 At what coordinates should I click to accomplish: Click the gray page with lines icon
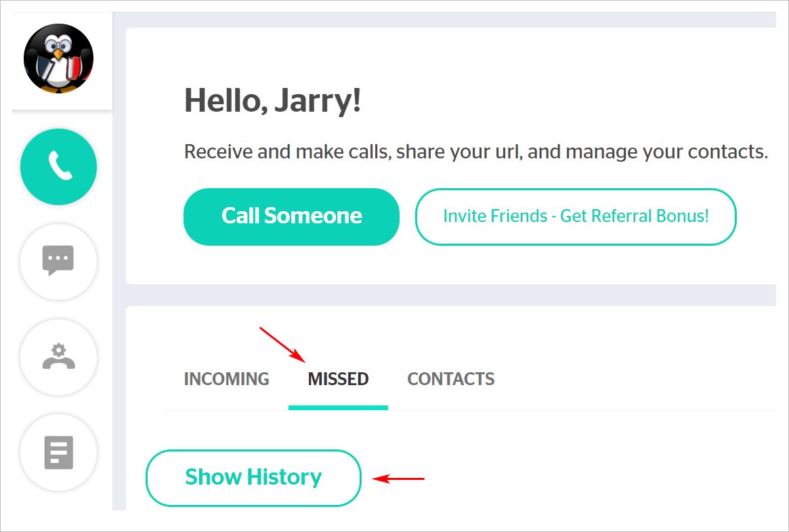59,453
